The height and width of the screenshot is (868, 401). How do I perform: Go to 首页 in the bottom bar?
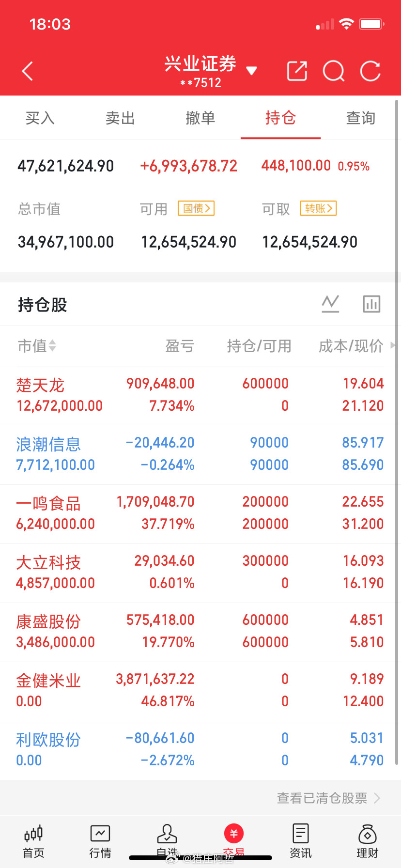pyautogui.click(x=33, y=841)
